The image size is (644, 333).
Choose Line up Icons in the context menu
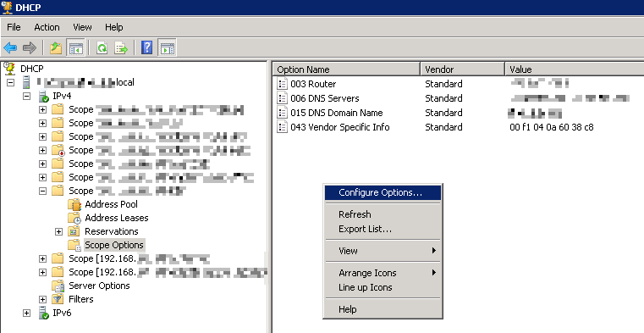383,287
